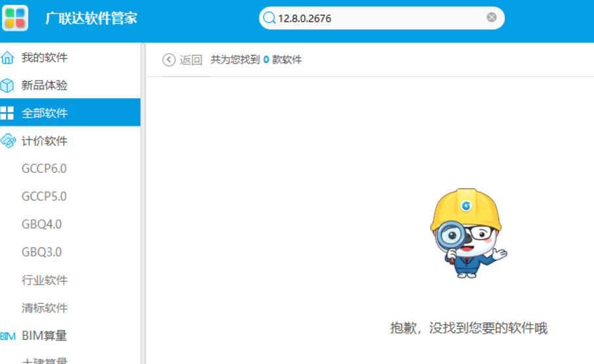Screen dimensions: 594x364
Task: Click the magnifier search icon in search box
Action: point(269,18)
